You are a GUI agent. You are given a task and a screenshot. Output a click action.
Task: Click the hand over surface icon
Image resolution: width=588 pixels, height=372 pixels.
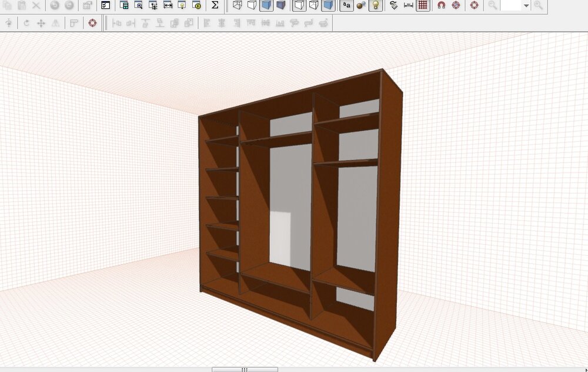394,5
